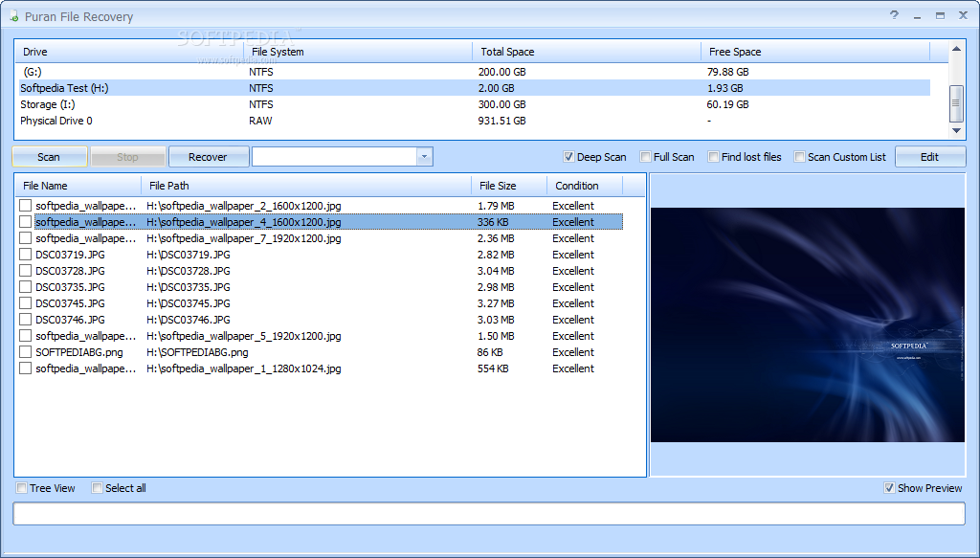Start scanning with the Scan button
Viewport: 980px width, 558px height.
pyautogui.click(x=50, y=157)
